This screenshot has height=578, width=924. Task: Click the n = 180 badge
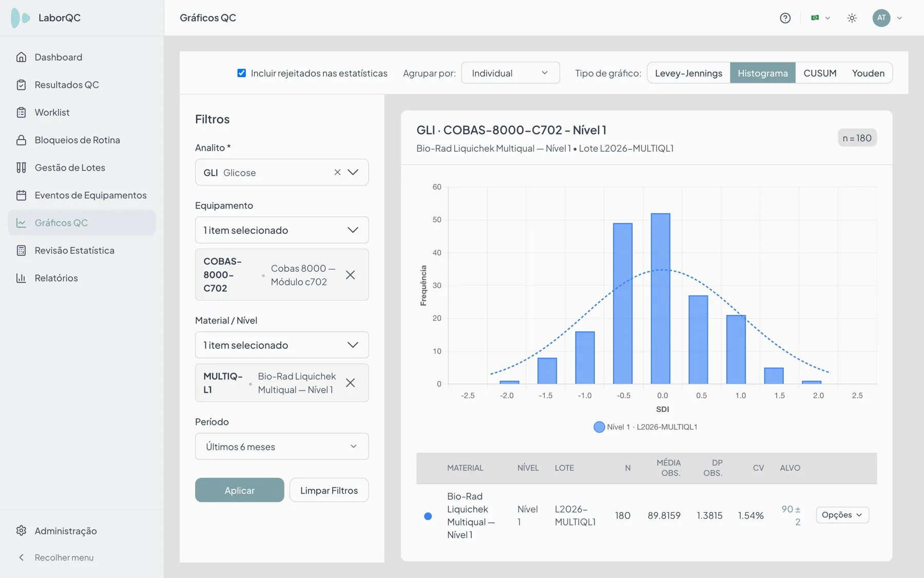click(x=857, y=138)
